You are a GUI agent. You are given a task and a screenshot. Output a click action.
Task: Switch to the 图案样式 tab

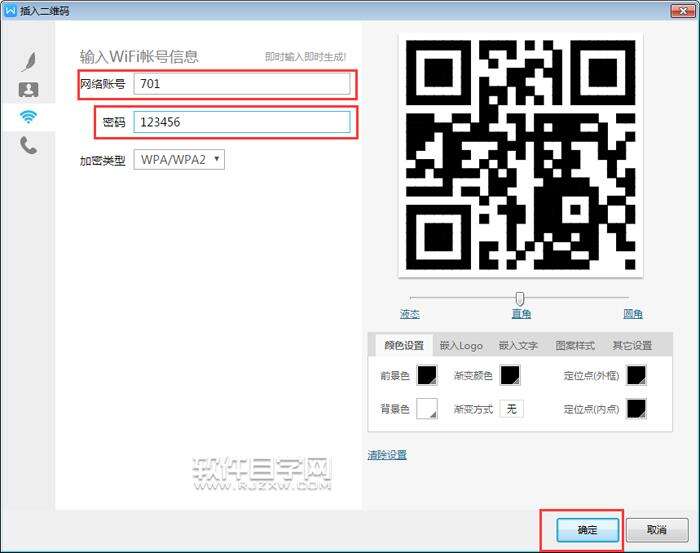click(x=575, y=345)
